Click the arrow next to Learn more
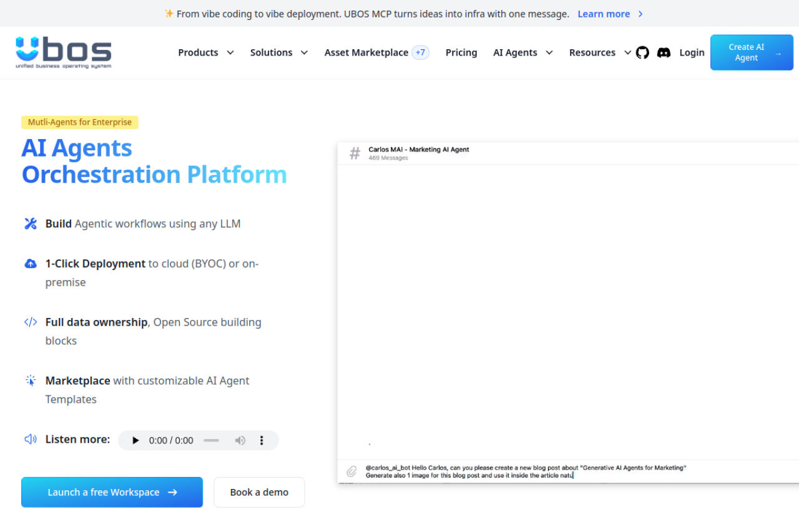 click(640, 14)
